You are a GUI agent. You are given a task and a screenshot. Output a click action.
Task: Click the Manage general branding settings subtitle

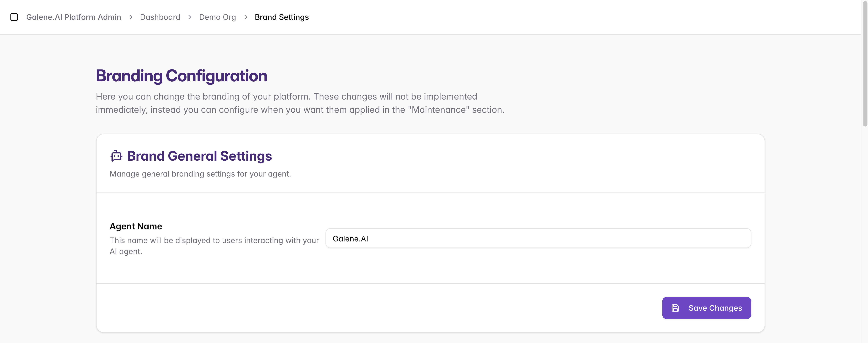click(x=200, y=174)
